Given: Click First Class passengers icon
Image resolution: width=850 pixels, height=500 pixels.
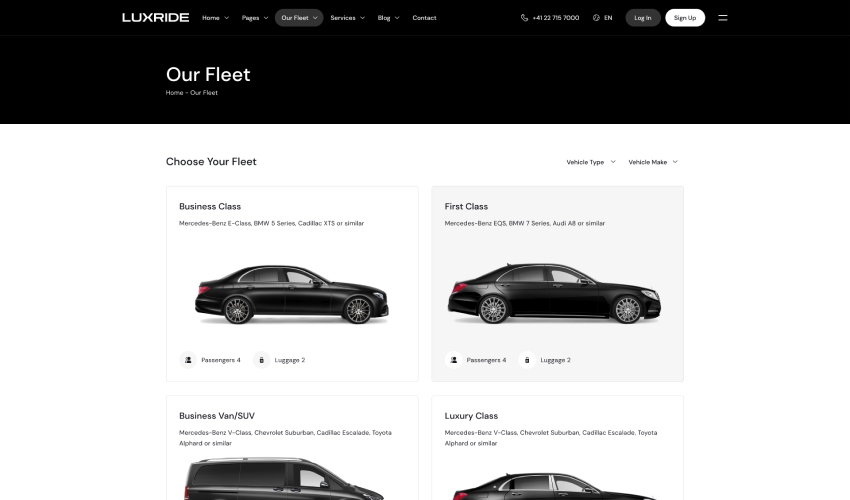Looking at the screenshot, I should [454, 360].
